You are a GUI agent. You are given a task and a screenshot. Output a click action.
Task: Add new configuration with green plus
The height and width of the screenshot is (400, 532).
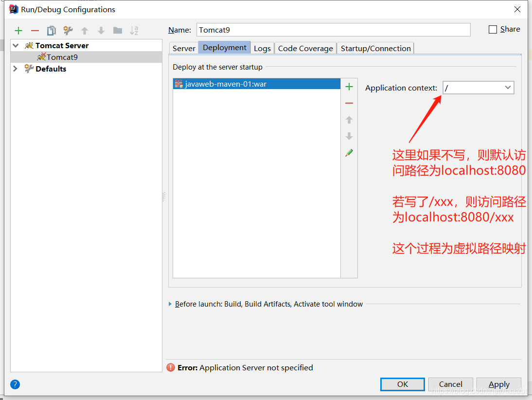pyautogui.click(x=18, y=31)
